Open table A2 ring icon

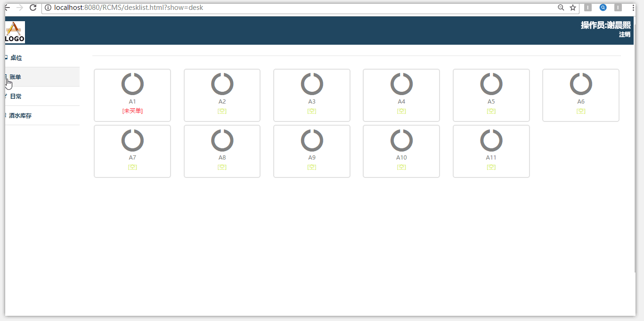[x=222, y=84]
